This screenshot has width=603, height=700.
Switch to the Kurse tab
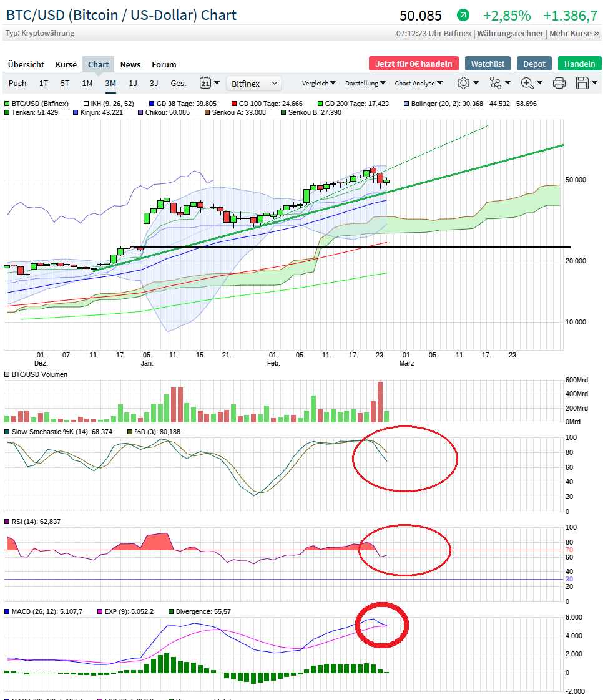pyautogui.click(x=66, y=64)
